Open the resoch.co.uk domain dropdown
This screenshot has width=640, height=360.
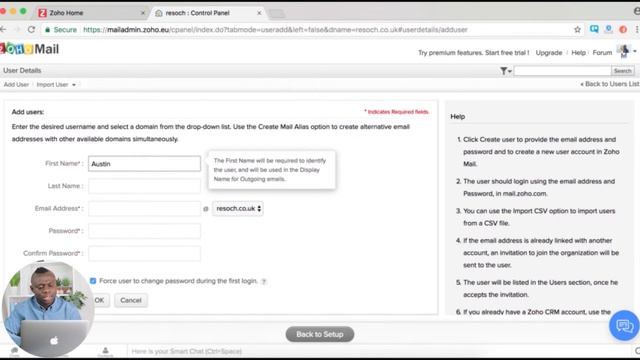(x=238, y=209)
